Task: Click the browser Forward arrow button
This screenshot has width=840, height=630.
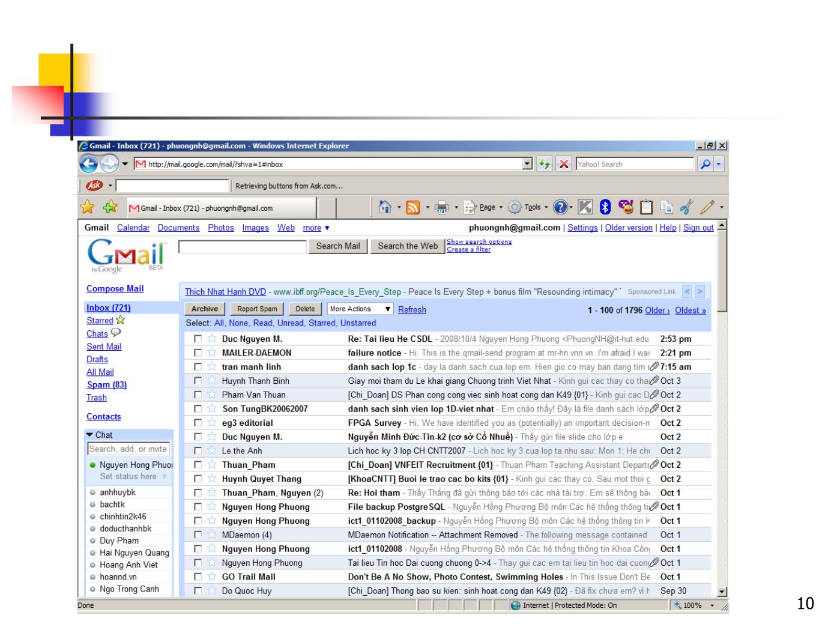Action: click(108, 163)
